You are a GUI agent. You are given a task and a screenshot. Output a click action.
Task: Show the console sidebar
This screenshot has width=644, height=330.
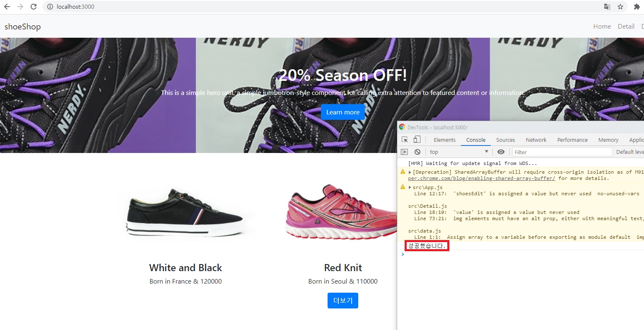(x=405, y=152)
